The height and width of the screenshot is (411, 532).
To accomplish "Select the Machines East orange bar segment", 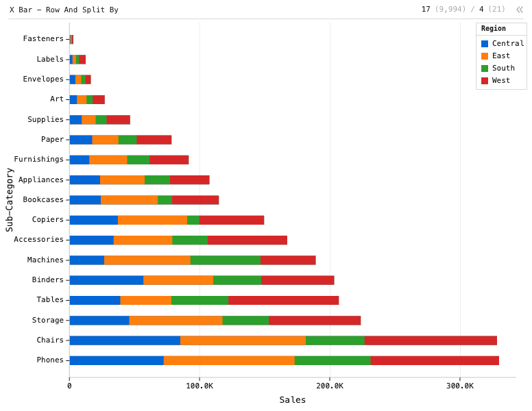I will (x=147, y=260).
